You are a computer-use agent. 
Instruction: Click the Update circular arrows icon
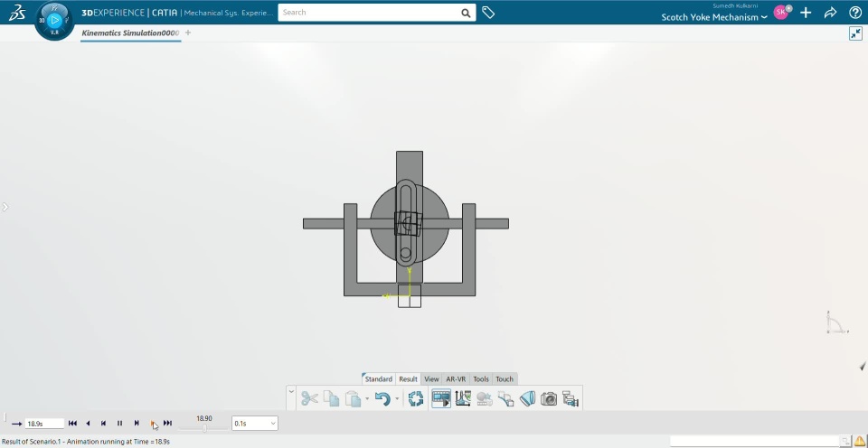point(416,398)
